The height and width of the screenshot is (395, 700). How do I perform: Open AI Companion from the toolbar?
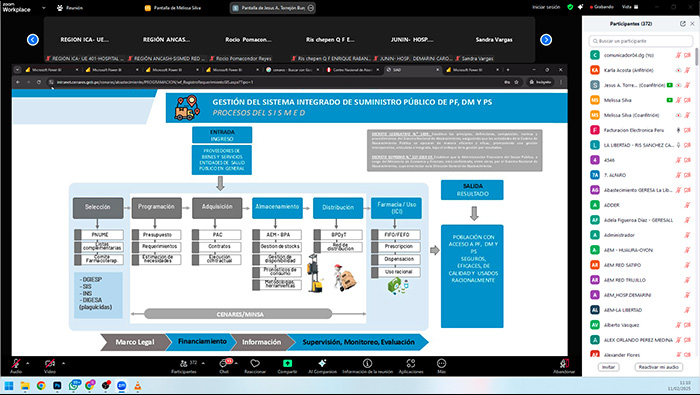[x=322, y=363]
